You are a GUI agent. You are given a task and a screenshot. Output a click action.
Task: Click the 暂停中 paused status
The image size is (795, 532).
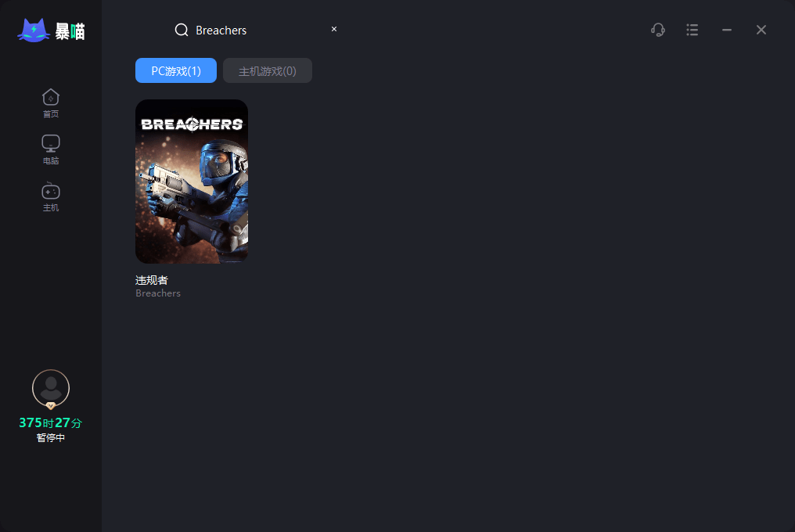[51, 437]
